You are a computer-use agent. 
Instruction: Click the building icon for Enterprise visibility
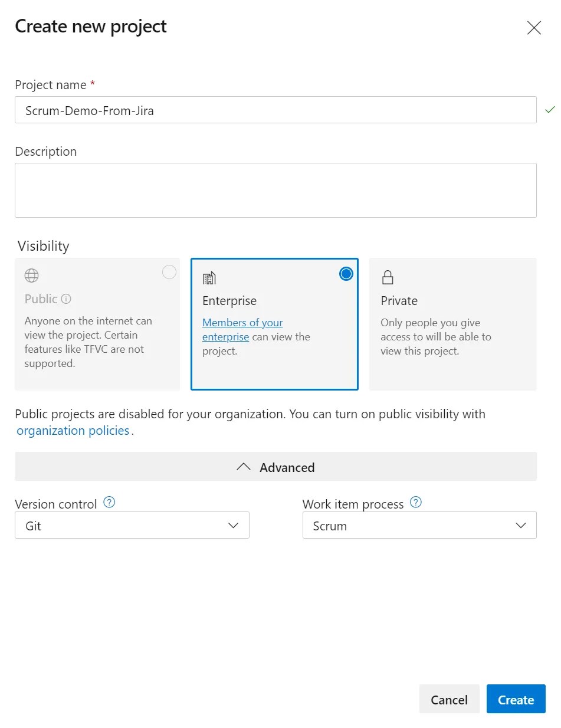pyautogui.click(x=209, y=278)
